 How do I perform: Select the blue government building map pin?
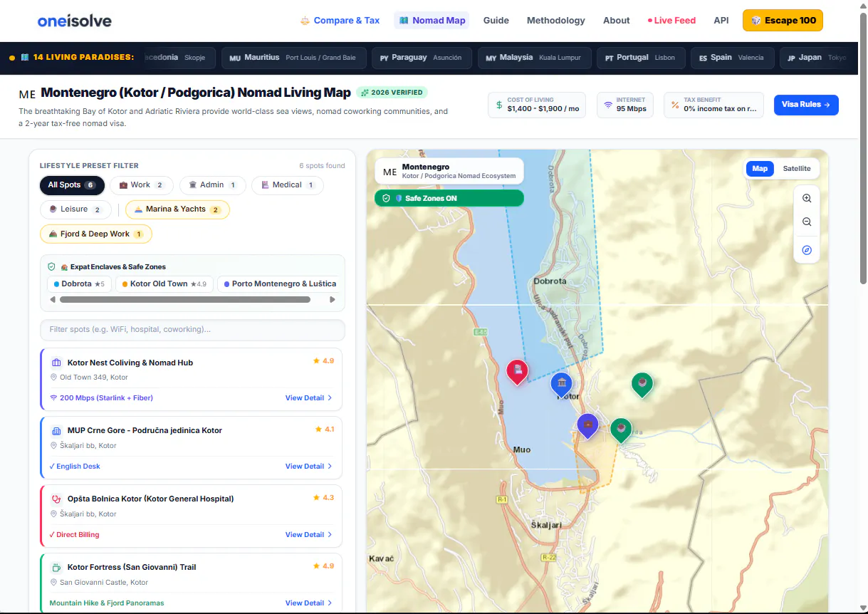point(562,384)
